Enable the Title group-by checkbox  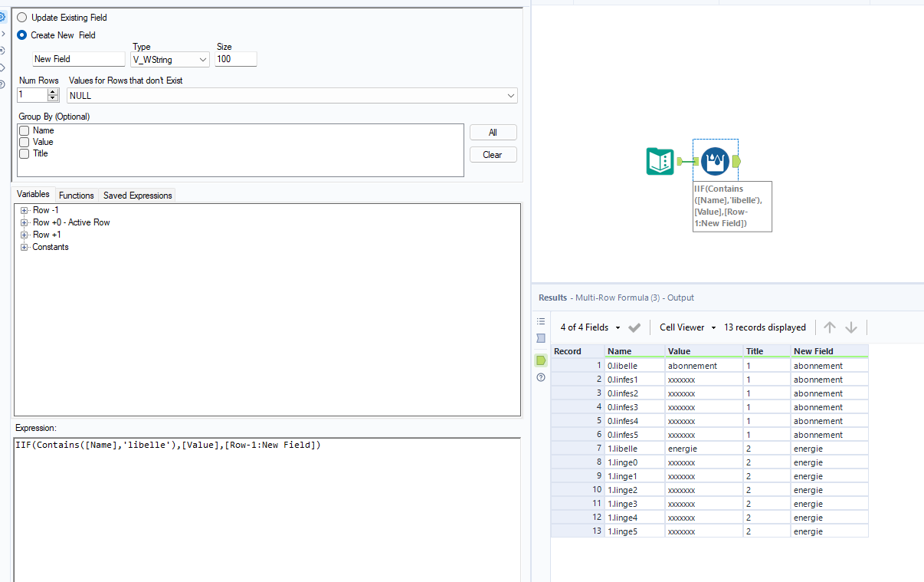pyautogui.click(x=25, y=154)
